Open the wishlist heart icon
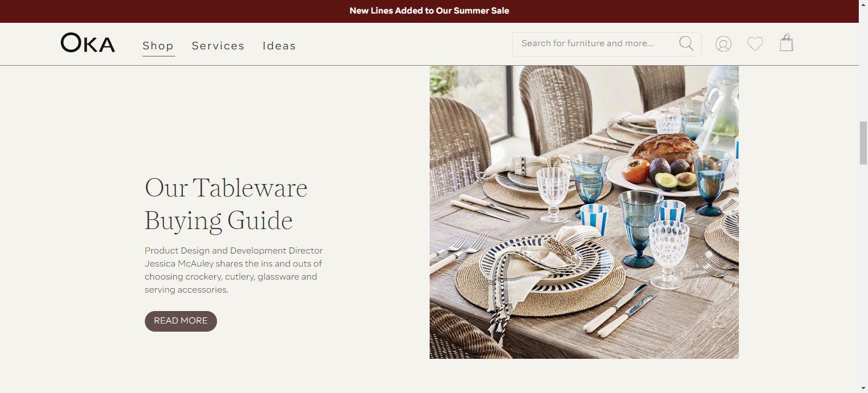This screenshot has height=393, width=868. 755,43
